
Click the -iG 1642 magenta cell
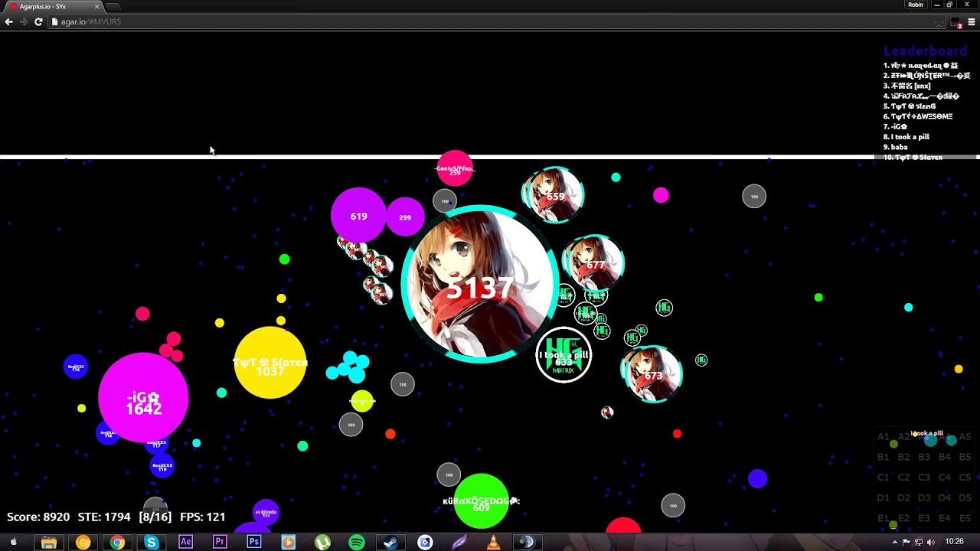pos(143,398)
